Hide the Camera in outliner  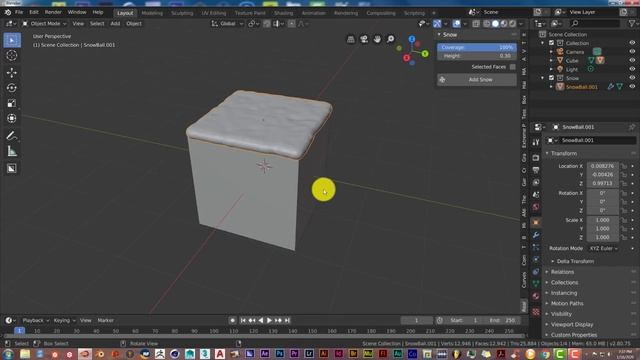(x=632, y=51)
